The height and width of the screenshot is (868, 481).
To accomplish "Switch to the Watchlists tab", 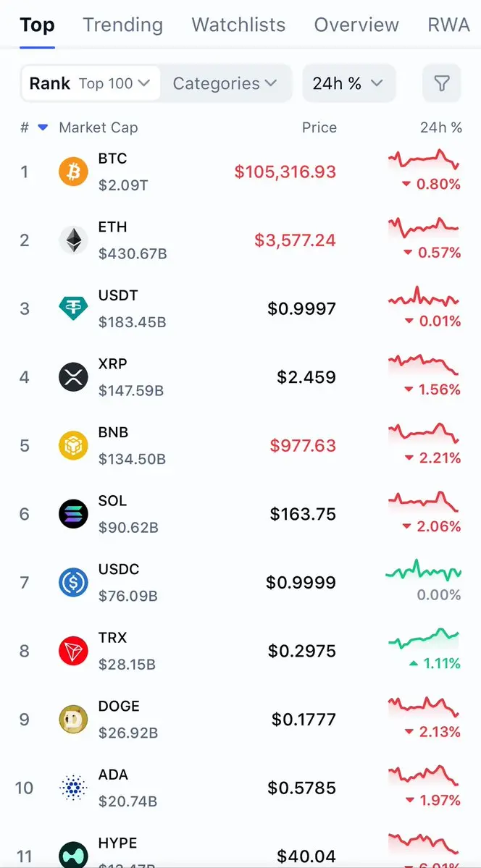I will pyautogui.click(x=238, y=25).
